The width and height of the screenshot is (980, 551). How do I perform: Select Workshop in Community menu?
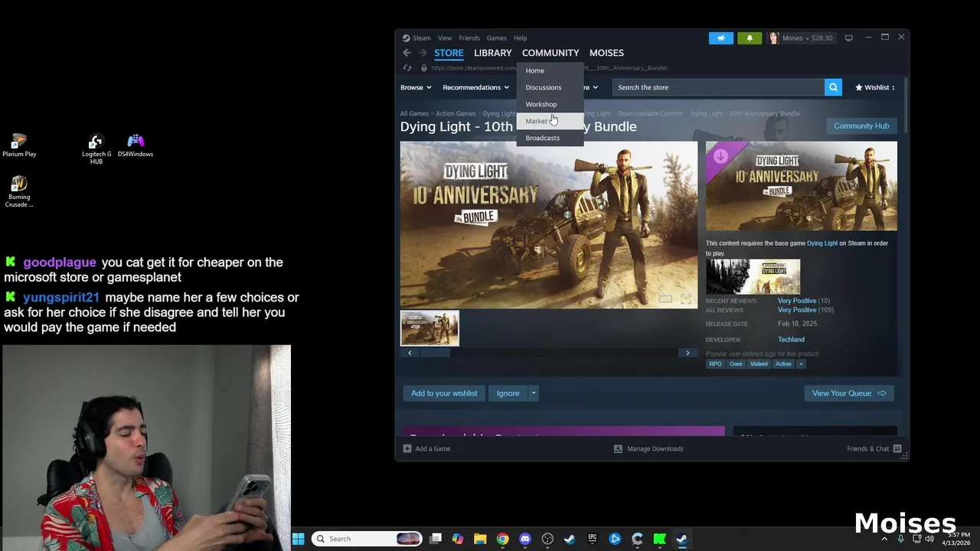click(x=551, y=104)
